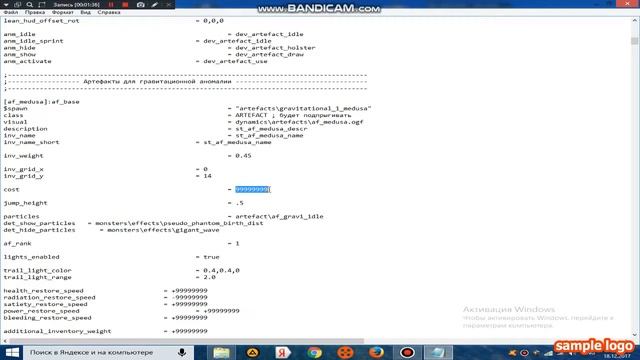The image size is (640, 360).
Task: Stop the Bandicam recording with red square
Action: click(125, 4)
